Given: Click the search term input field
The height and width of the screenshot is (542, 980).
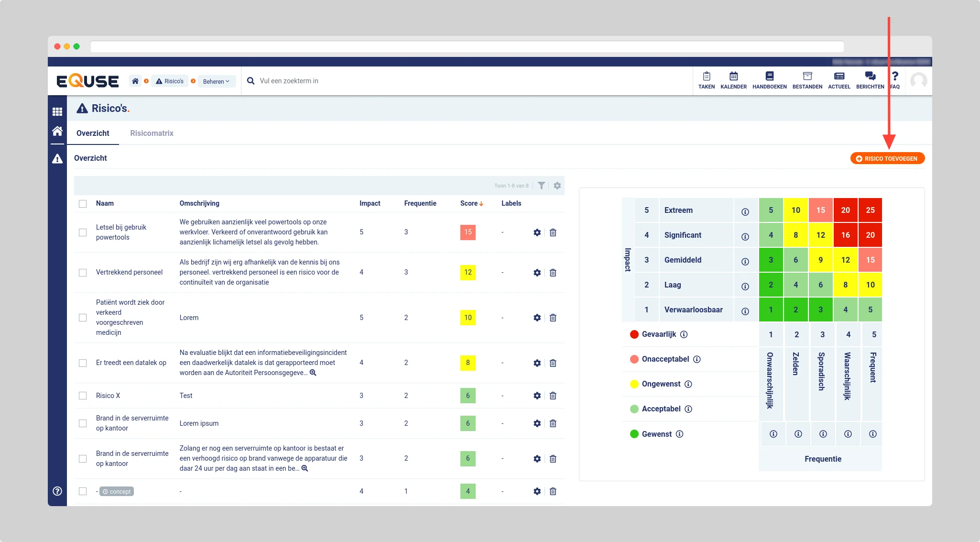Looking at the screenshot, I should coord(335,81).
